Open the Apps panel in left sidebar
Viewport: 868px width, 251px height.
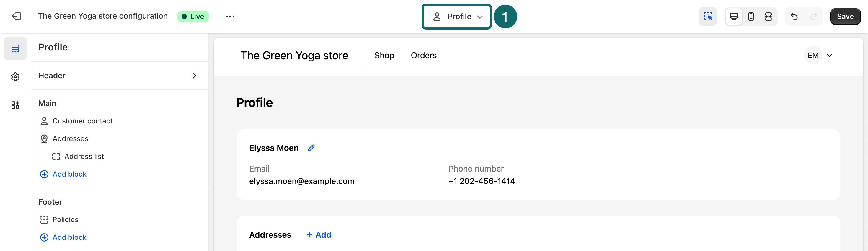[15, 105]
